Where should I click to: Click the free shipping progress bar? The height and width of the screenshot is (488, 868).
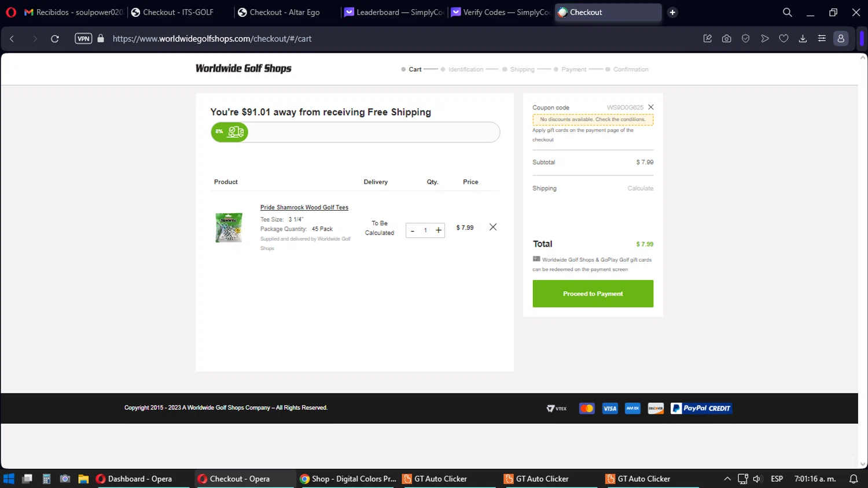[355, 132]
